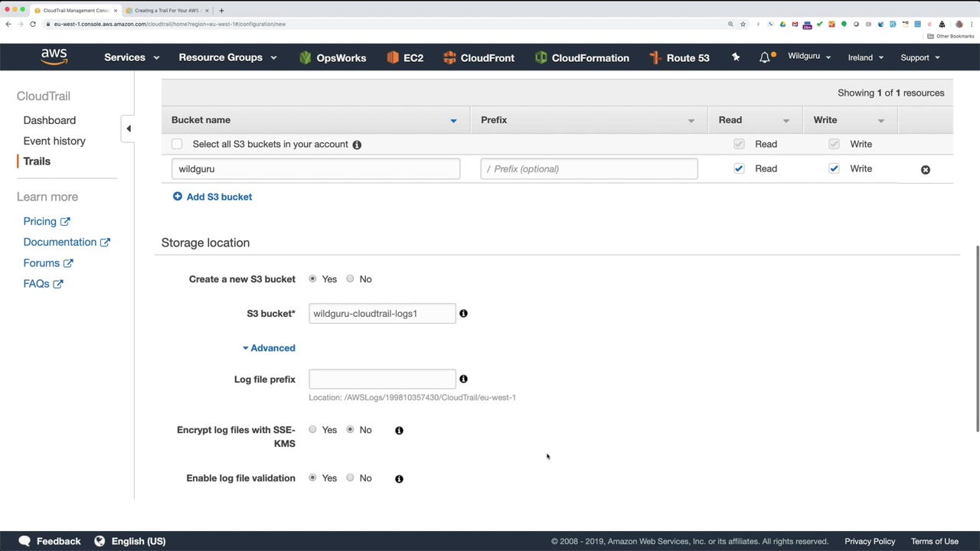Viewport: 980px width, 551px height.
Task: Open the Gmail extension icon
Action: point(795,24)
